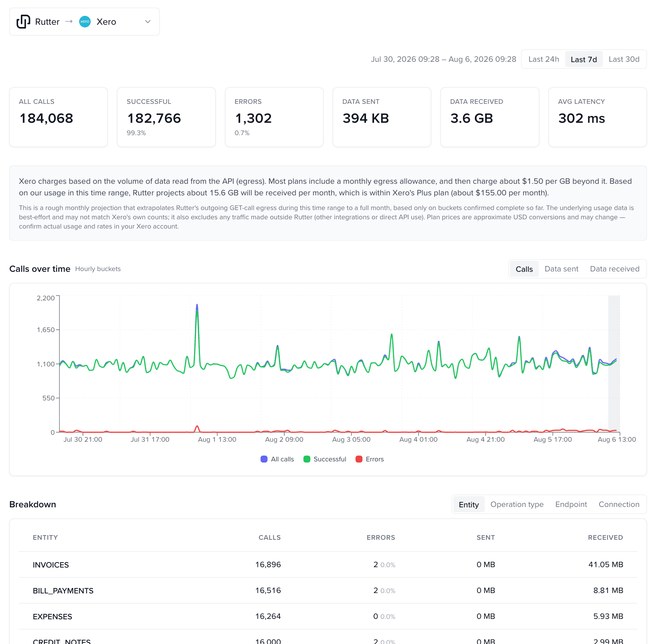Click the Xero logo icon
657x644 pixels.
pyautogui.click(x=85, y=22)
